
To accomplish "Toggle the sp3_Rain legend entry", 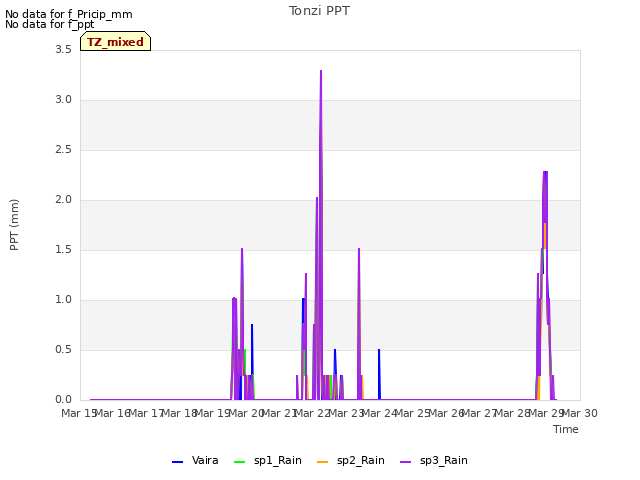I will [433, 461].
